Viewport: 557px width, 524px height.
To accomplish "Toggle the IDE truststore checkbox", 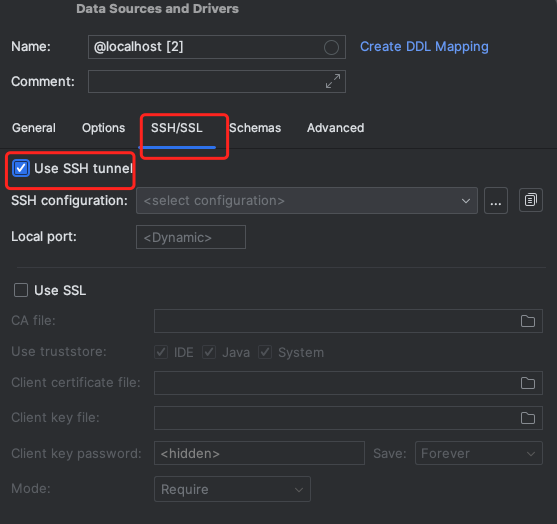I will (161, 352).
